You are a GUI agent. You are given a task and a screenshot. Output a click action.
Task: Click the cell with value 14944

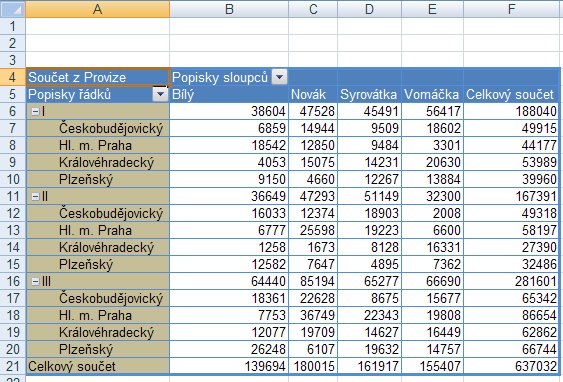point(313,128)
